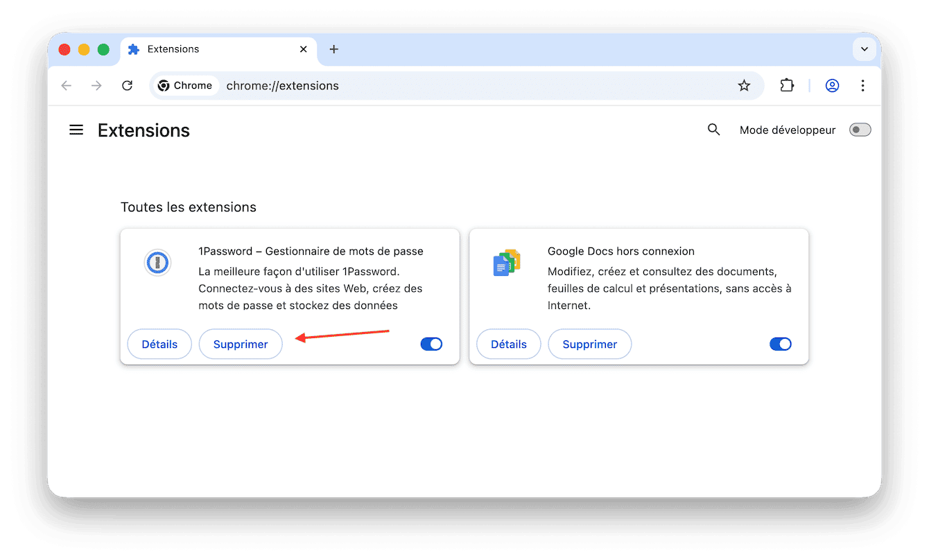Select the Extensions browser tab

click(x=172, y=49)
